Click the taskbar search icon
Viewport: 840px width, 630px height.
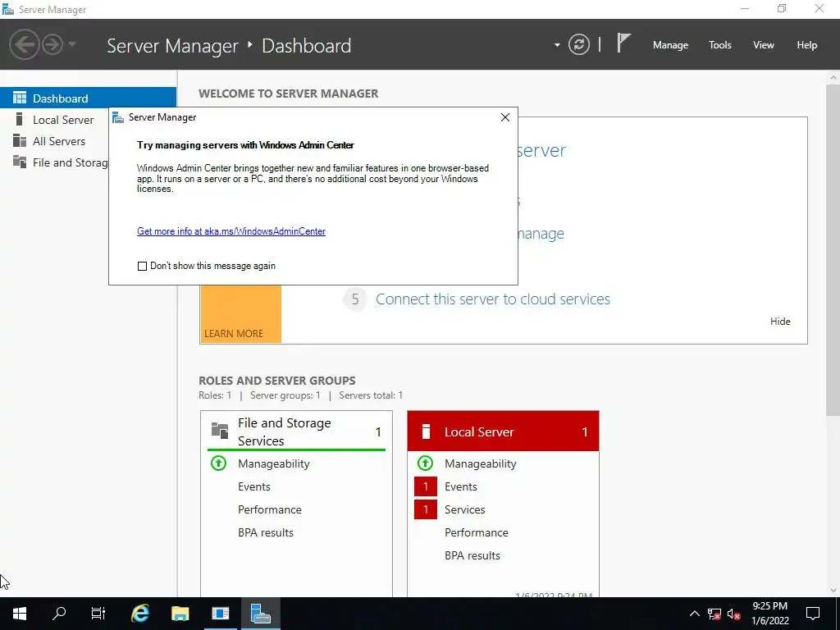tap(59, 614)
